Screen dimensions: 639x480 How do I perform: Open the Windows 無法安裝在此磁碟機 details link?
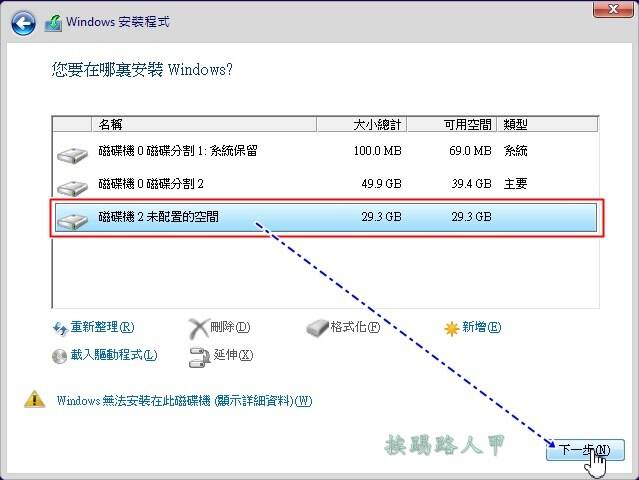pyautogui.click(x=184, y=401)
